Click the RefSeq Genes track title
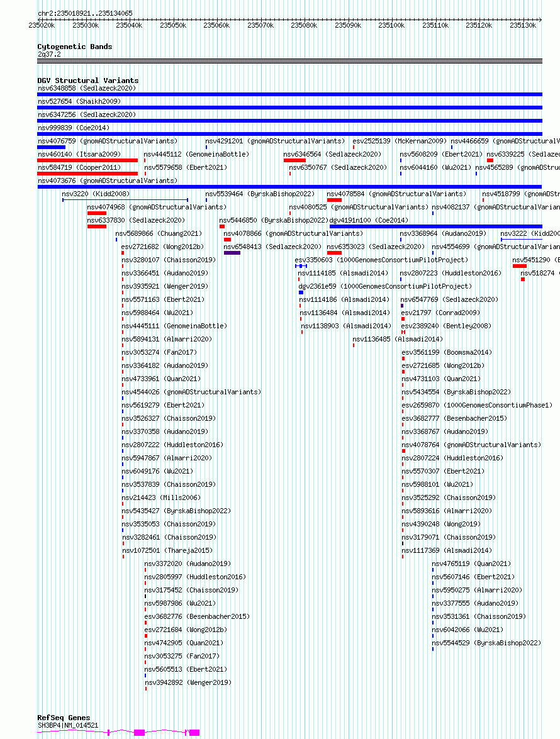The image size is (560, 739). coord(64,718)
